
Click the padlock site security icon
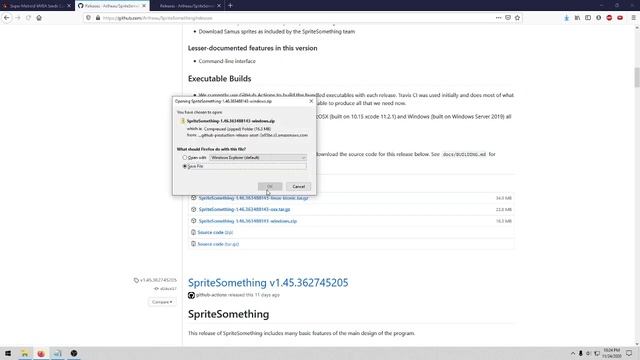click(98, 18)
